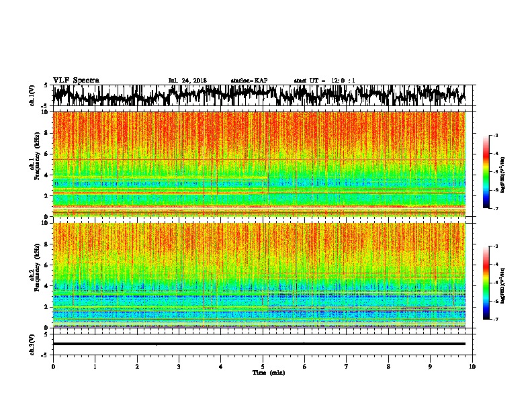This screenshot has height=411, width=532.
Task: Click the "ch.1(V)" axis label
Action: coord(32,95)
